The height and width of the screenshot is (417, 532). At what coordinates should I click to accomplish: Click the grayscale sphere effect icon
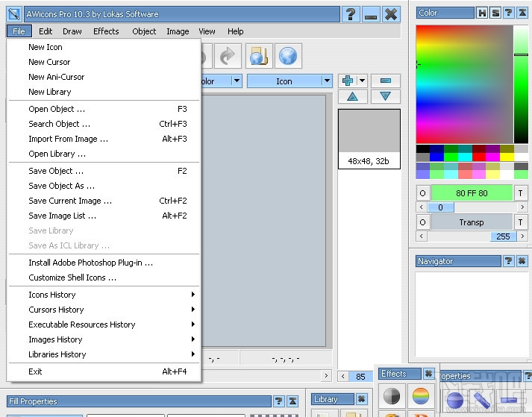pos(392,396)
